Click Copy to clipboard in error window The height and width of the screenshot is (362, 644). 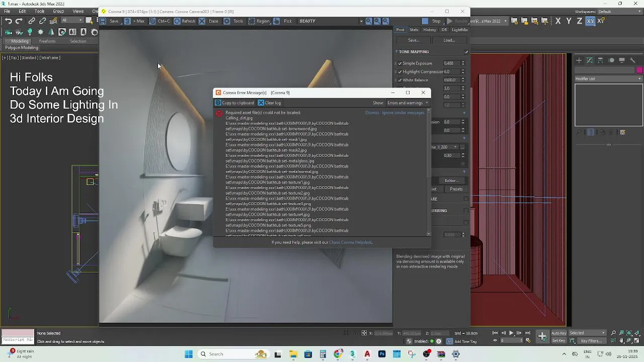(234, 103)
